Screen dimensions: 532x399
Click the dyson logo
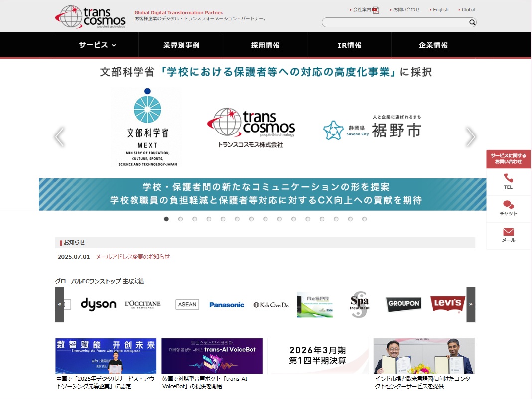point(99,304)
